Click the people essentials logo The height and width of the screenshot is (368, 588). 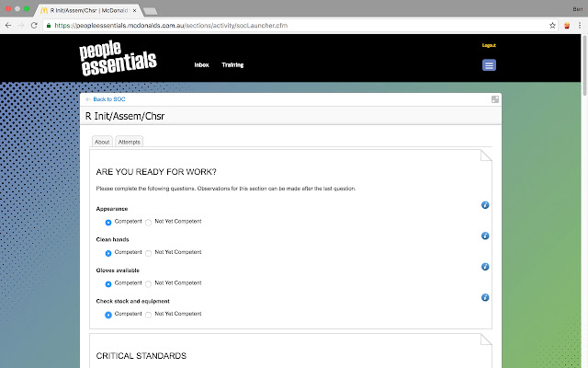tap(118, 58)
